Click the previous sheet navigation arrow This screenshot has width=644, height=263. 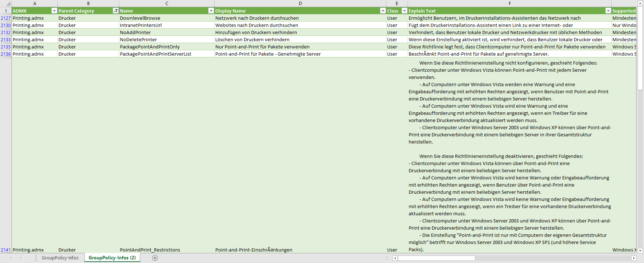10,258
